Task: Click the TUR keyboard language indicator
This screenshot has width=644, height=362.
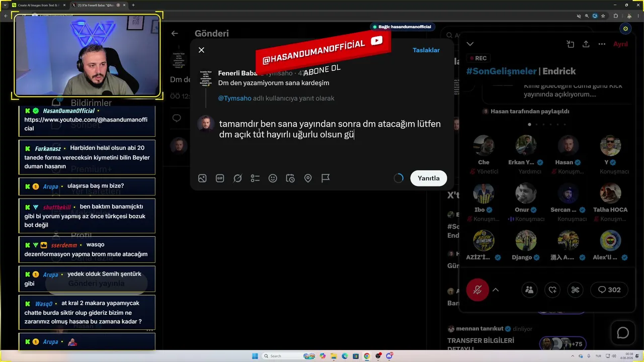Action: pyautogui.click(x=598, y=356)
